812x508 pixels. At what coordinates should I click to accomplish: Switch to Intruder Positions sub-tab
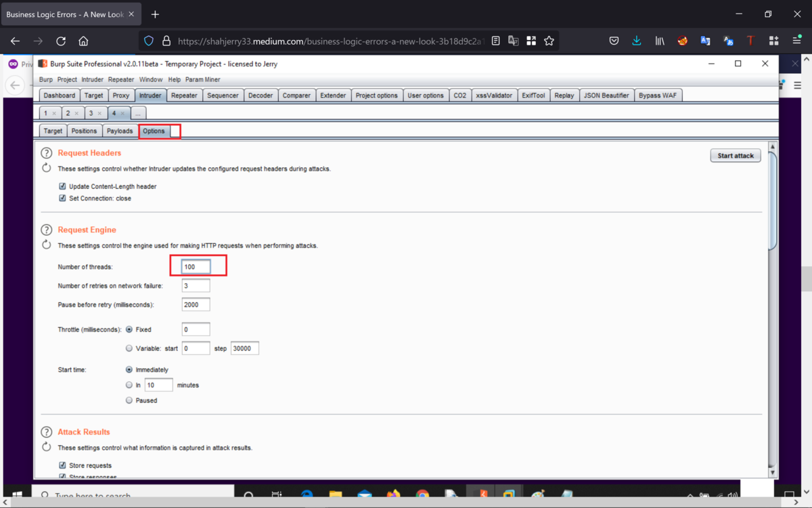[84, 131]
